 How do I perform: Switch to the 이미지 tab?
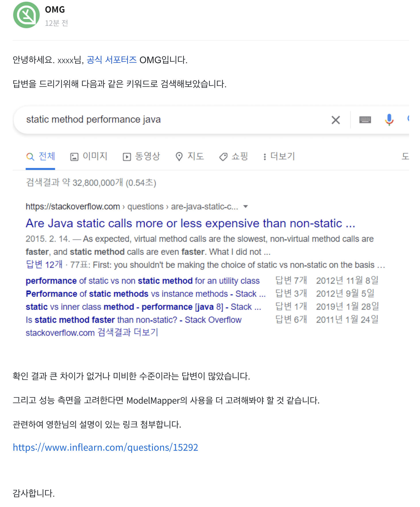[x=89, y=156]
